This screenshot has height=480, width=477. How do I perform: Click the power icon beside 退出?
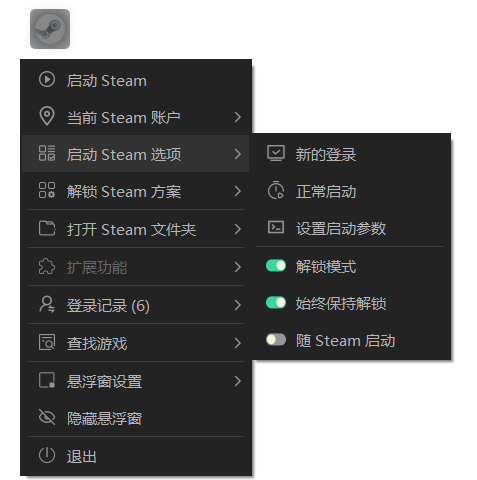(x=47, y=455)
